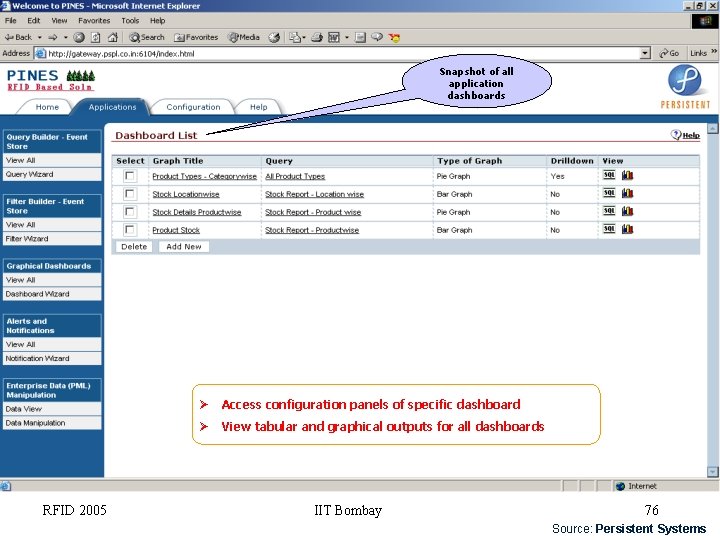Open the File menu
This screenshot has width=720, height=540.
(x=11, y=21)
